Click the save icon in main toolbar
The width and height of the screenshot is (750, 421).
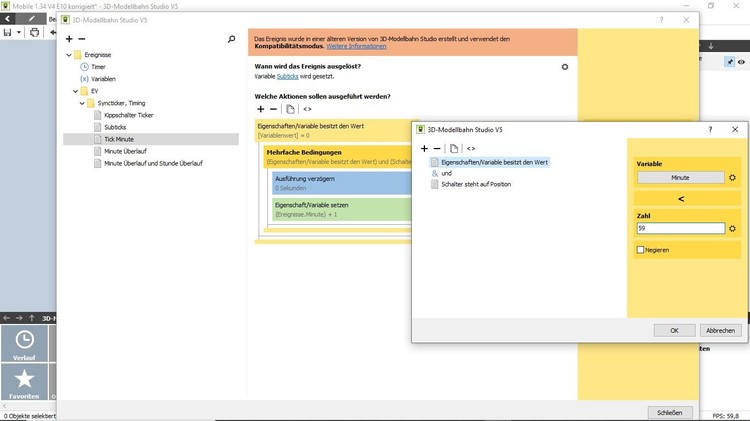coord(7,33)
